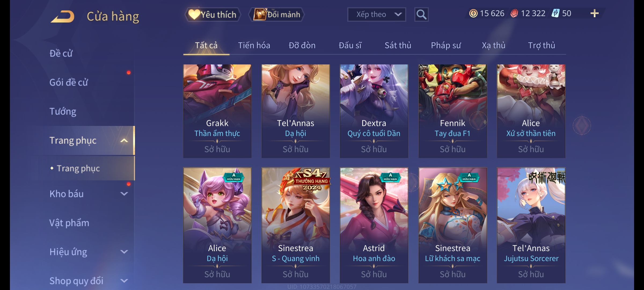Open Đổi mảnh fragment exchange chest
Screen dimensions: 644x290
[277, 15]
